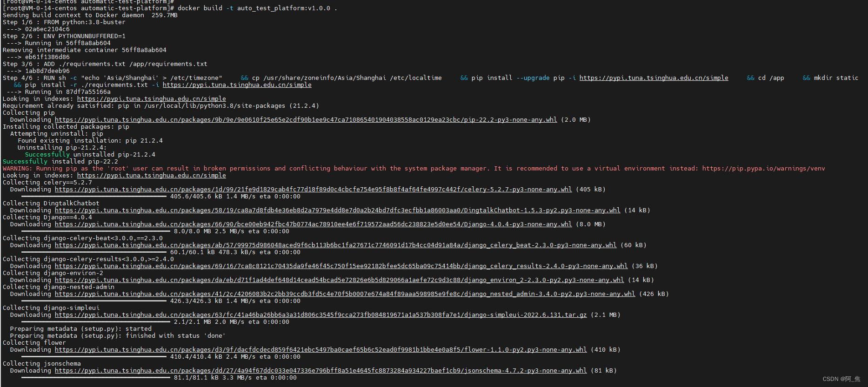Click 'Collecting flower' line

(34, 343)
